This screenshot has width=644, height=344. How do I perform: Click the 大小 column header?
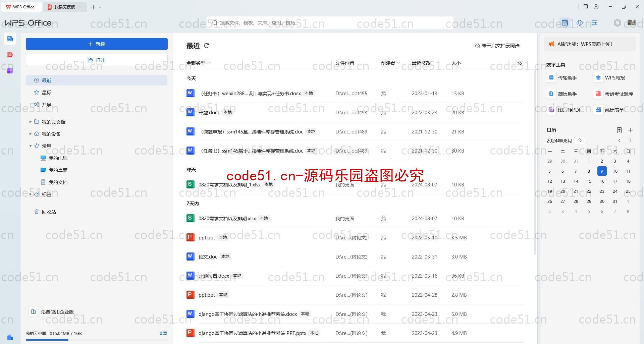(x=456, y=63)
